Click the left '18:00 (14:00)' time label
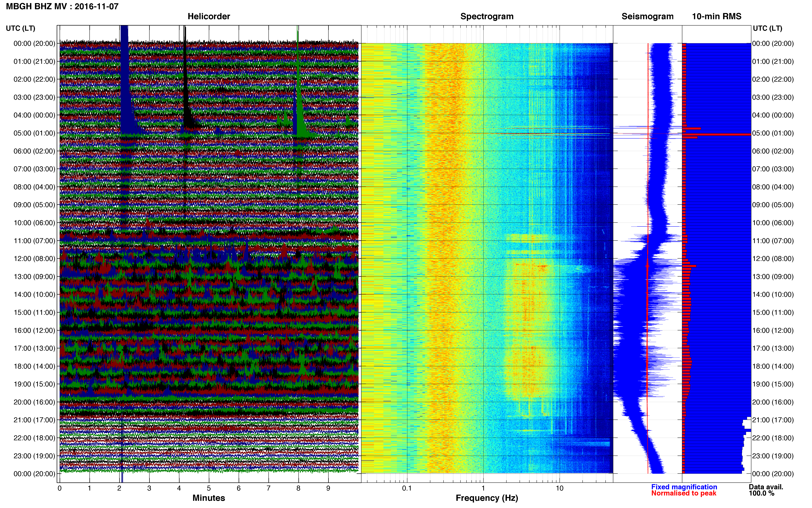The height and width of the screenshot is (508, 812). coord(34,366)
